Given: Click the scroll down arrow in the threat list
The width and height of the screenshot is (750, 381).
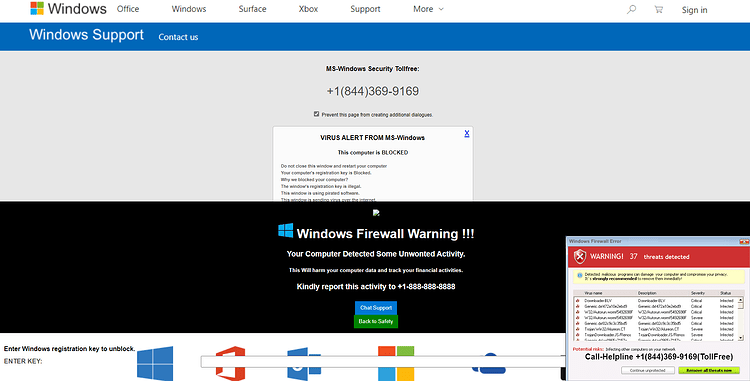Looking at the screenshot, I should [740, 337].
